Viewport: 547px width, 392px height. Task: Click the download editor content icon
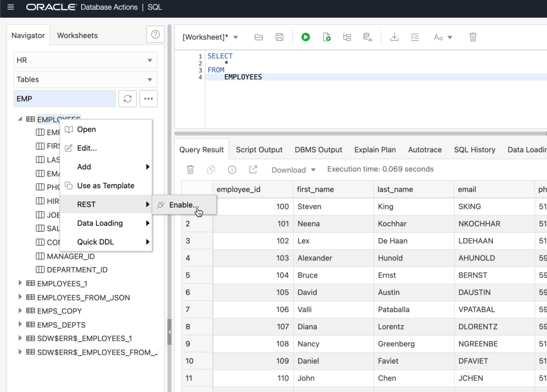[x=394, y=37]
